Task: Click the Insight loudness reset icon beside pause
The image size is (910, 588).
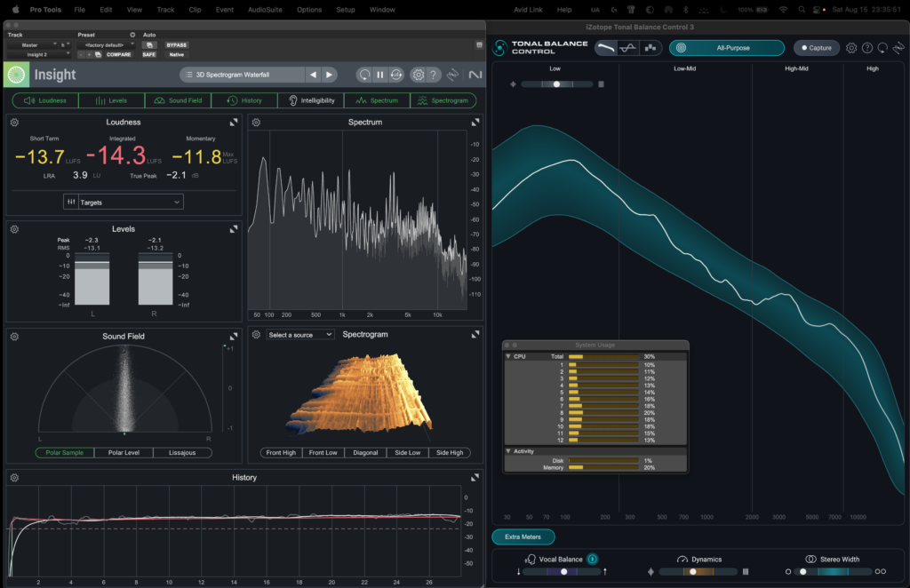Action: pyautogui.click(x=396, y=75)
